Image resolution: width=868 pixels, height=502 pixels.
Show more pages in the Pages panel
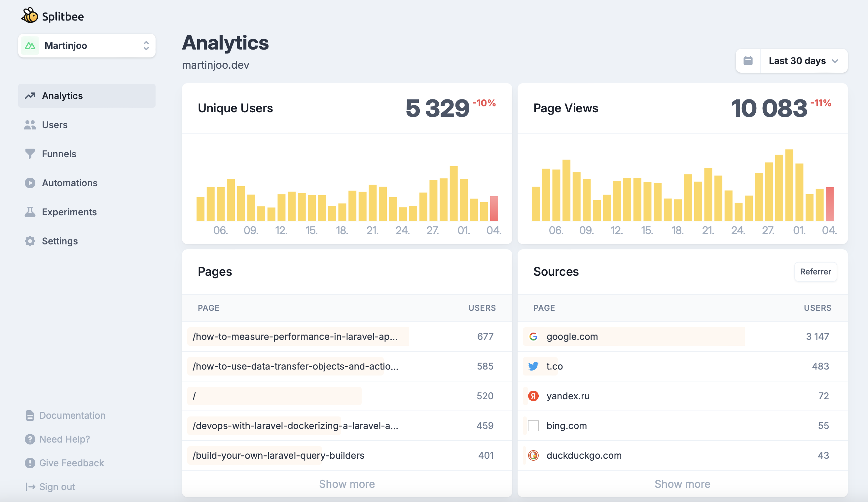(347, 484)
